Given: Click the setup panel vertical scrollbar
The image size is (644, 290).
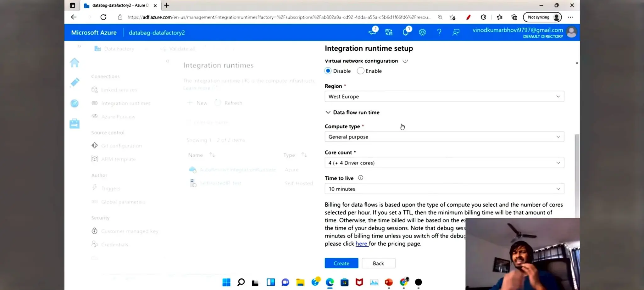Looking at the screenshot, I should 577,176.
